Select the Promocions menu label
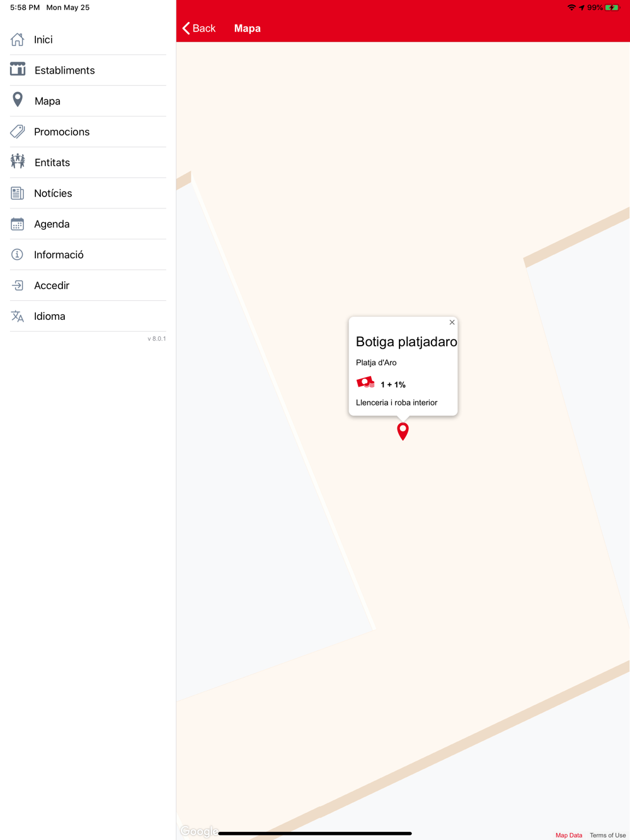This screenshot has height=840, width=630. click(62, 132)
